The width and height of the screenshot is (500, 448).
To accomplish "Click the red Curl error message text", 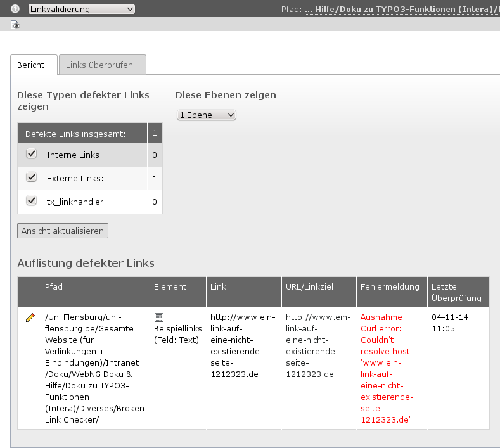I will 387,368.
